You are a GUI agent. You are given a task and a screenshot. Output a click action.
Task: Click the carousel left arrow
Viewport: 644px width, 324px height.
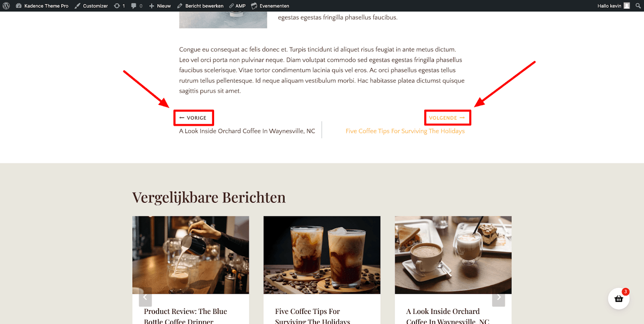coord(145,297)
